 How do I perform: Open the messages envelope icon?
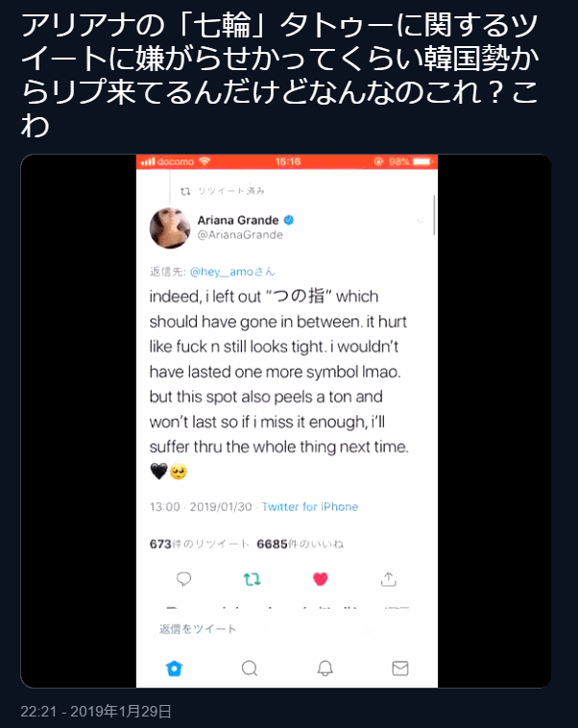coord(400,668)
